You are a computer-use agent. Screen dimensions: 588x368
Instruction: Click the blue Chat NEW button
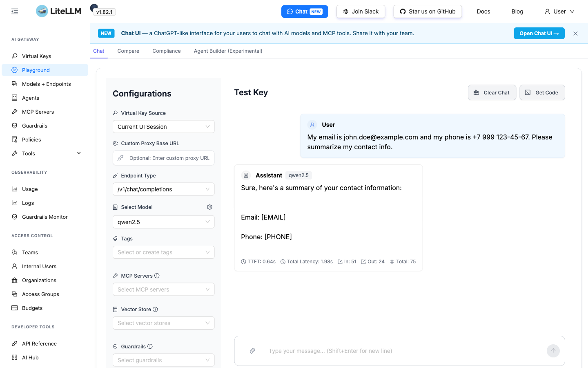(x=305, y=11)
